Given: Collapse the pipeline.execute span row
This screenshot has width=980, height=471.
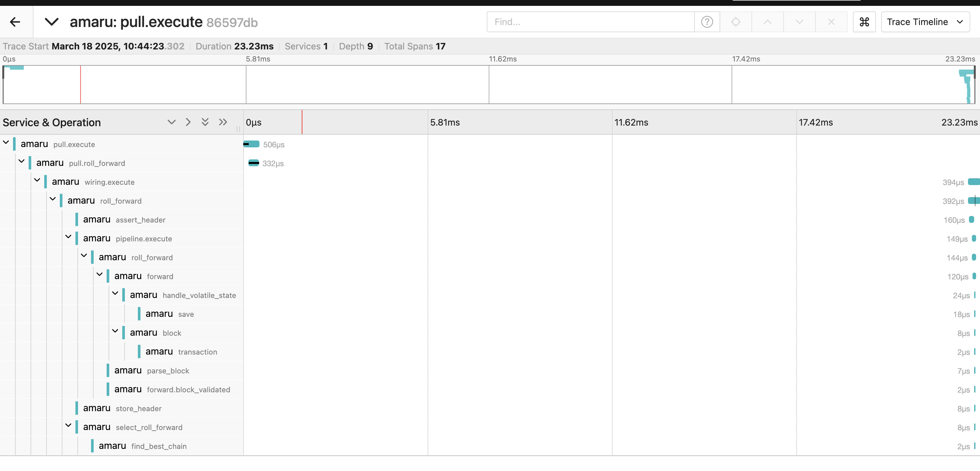Looking at the screenshot, I should 69,237.
